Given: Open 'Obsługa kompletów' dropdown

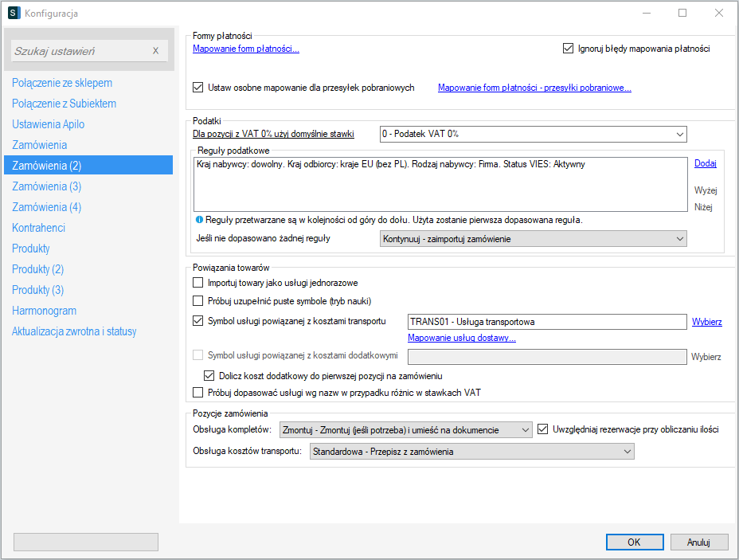Looking at the screenshot, I should pyautogui.click(x=405, y=430).
